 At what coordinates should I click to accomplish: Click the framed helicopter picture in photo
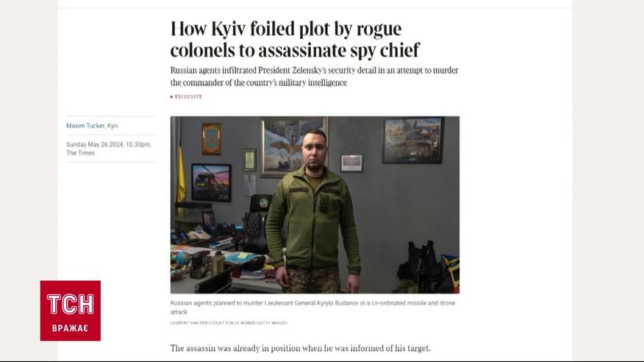point(212,182)
